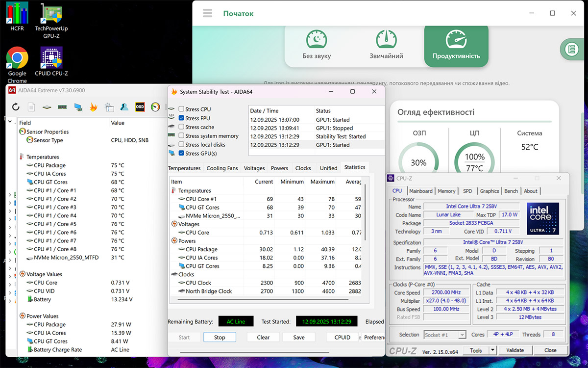
Task: Click the CPU chip icon in AIDA64 toolbar
Action: (47, 107)
